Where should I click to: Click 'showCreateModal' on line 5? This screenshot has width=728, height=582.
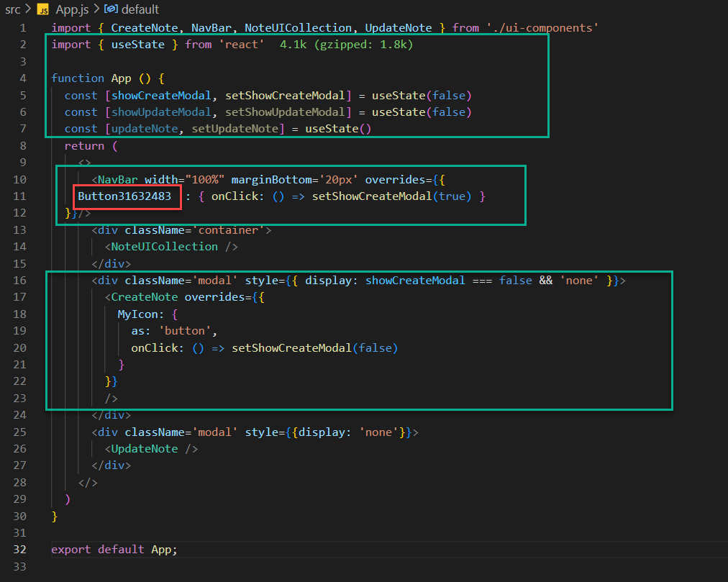coord(161,95)
